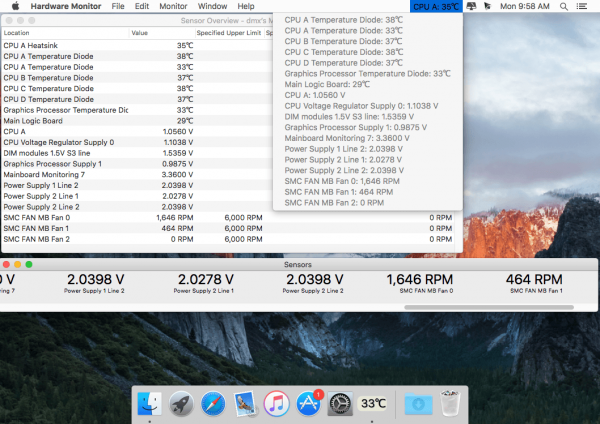Screen dimensions: 600x424
Task: Open the Trash in Dock
Action: 450,403
